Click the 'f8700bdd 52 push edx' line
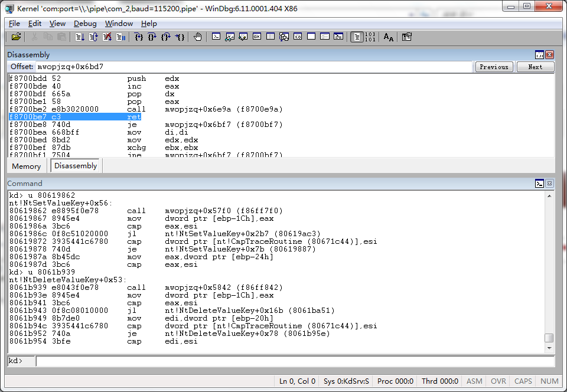Screen dimensions: 567x392 (x=94, y=79)
